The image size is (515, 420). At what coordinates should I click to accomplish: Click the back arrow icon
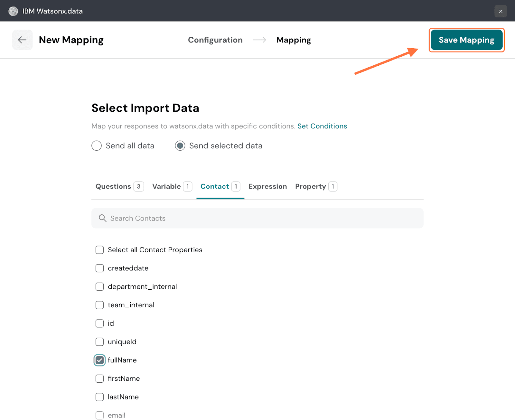tap(22, 40)
